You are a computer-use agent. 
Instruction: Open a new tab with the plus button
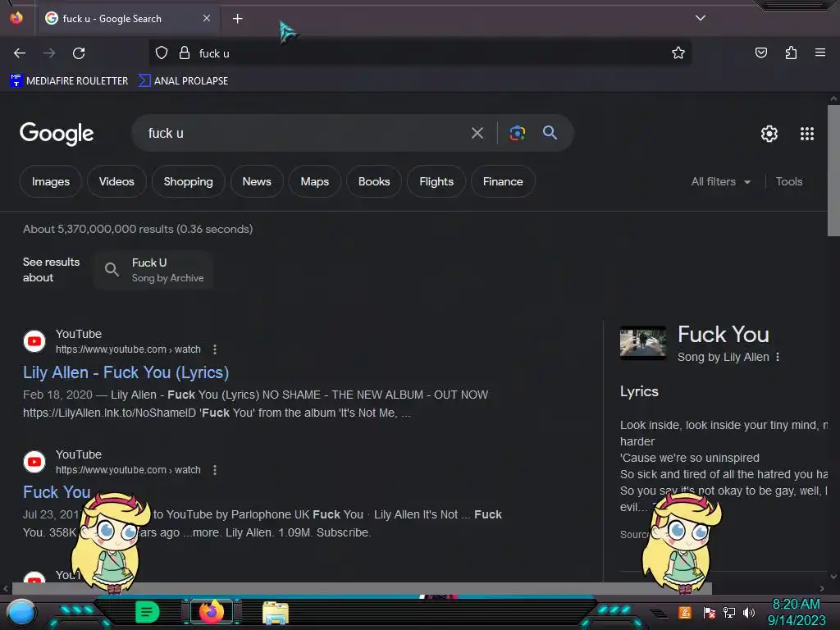click(237, 19)
